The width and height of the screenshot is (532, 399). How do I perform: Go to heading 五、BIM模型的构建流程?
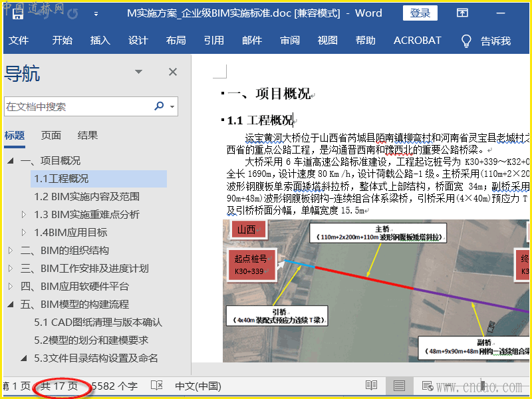click(74, 305)
